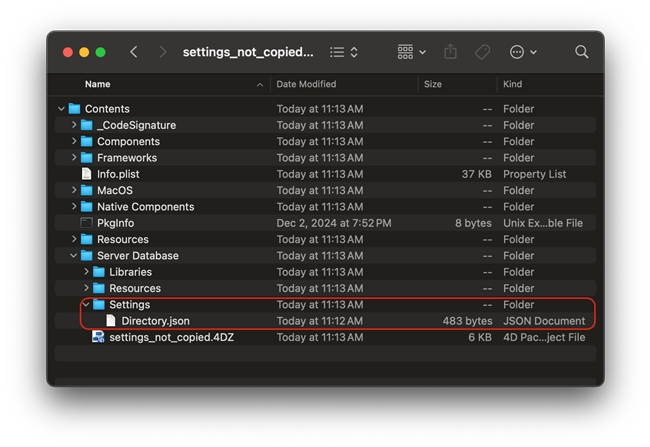Select the Info.plist file icon
The height and width of the screenshot is (447, 650).
[87, 174]
